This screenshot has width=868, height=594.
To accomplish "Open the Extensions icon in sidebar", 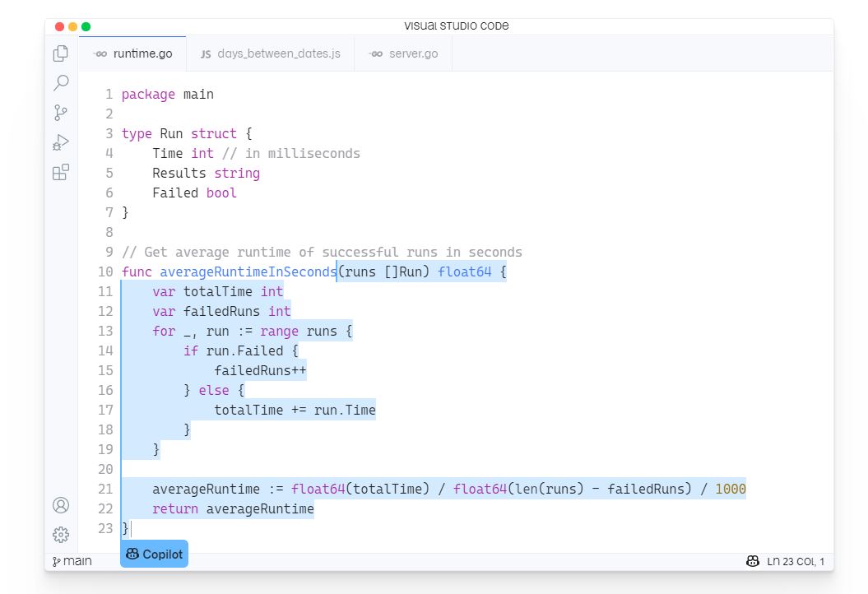I will tap(61, 173).
